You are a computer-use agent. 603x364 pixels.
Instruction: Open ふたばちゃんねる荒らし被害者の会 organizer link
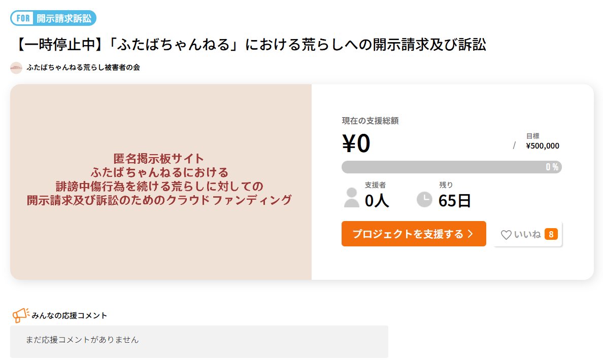point(83,67)
